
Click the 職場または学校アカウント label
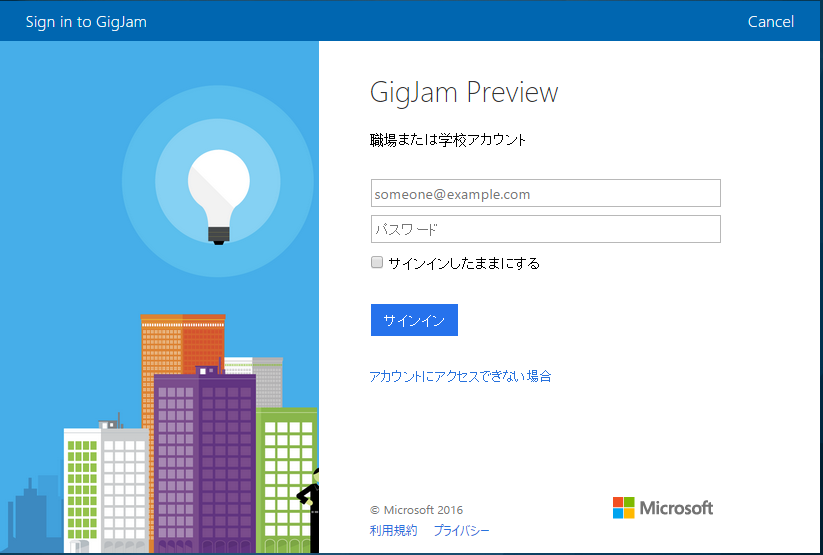(448, 140)
